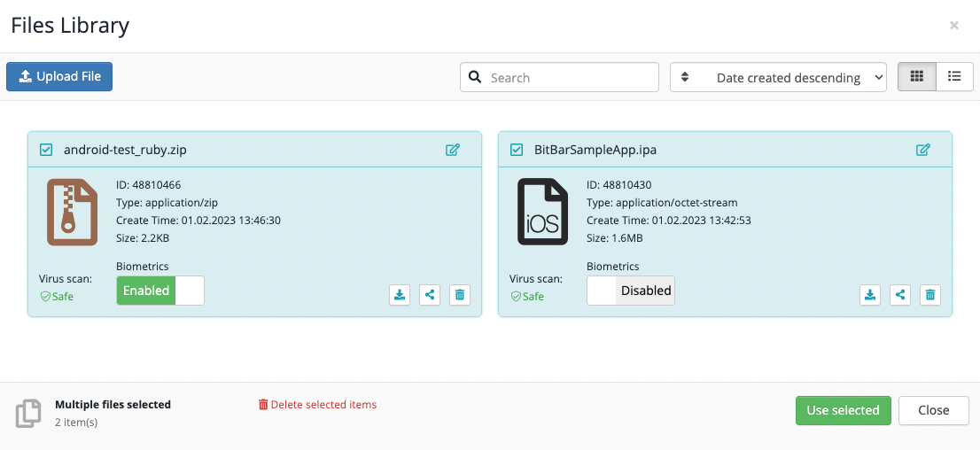The image size is (980, 450).
Task: Click the Use selected button
Action: [x=843, y=410]
